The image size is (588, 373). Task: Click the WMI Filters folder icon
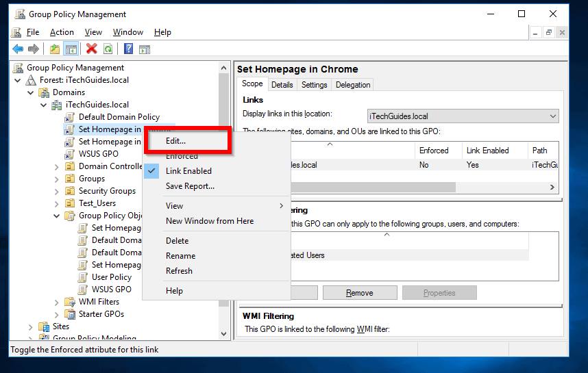70,302
